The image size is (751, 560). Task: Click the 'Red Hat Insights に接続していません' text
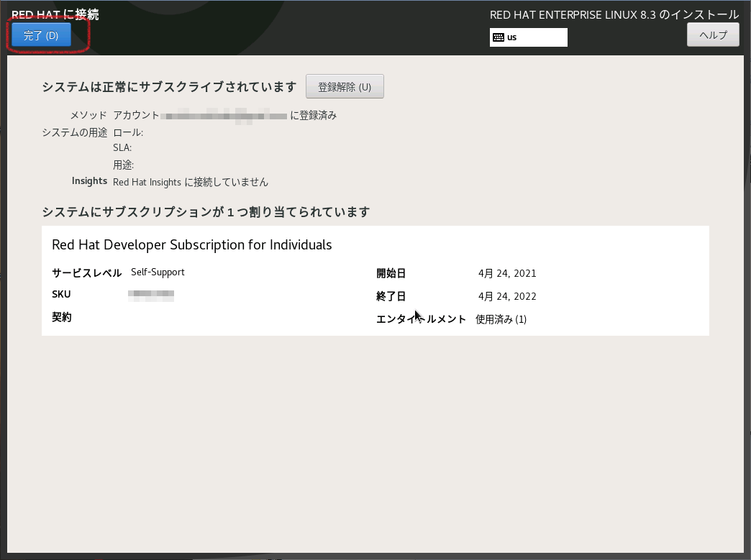tap(190, 182)
